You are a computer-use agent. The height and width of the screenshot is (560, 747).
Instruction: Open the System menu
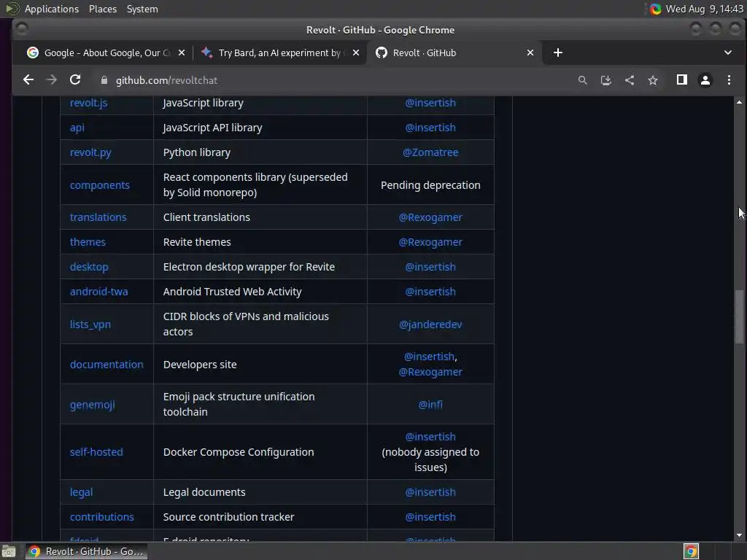click(x=142, y=9)
